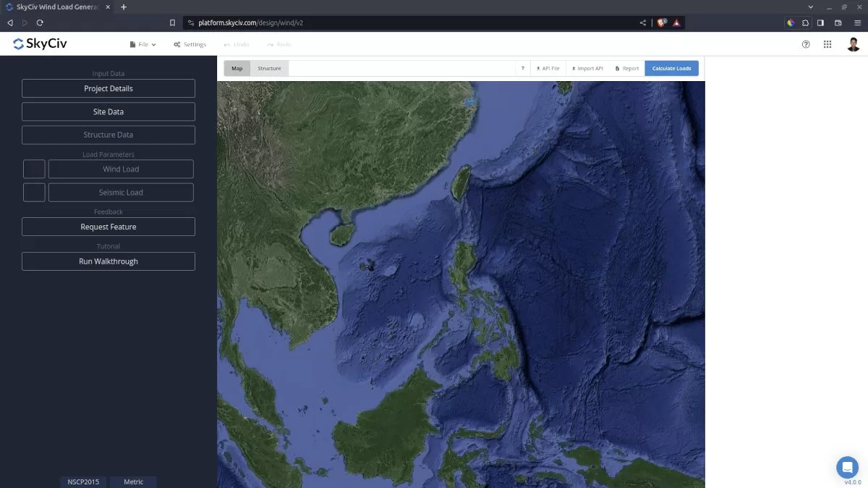Open the File menu next to the SkyCiv logo
This screenshot has width=868, height=488.
142,44
